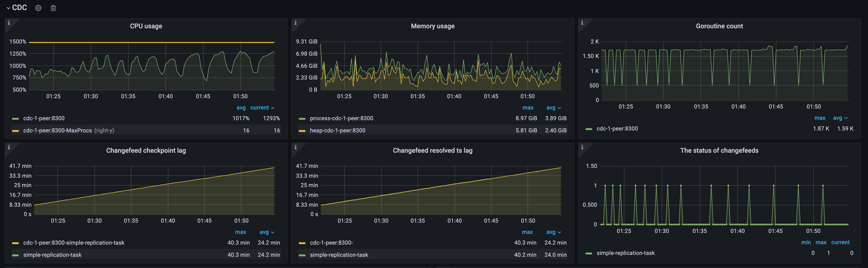Click yellow color swatch beside cdc-1-peer:8300-MaxProcs
Image resolution: width=868 pixels, height=268 pixels.
(x=16, y=130)
